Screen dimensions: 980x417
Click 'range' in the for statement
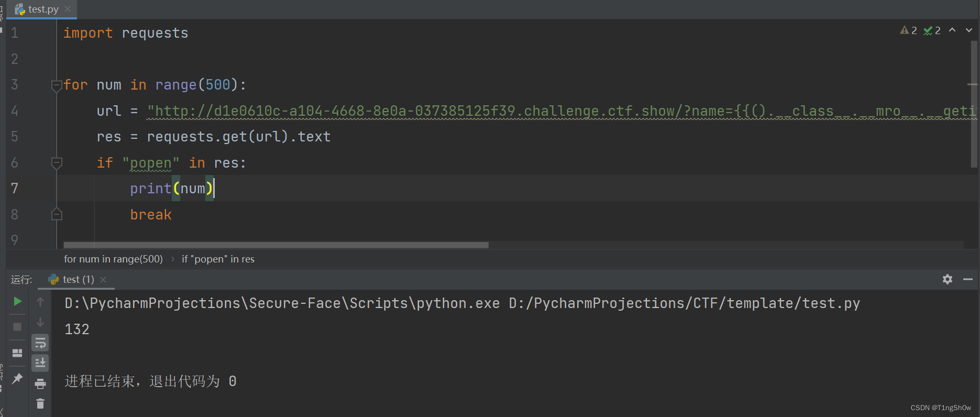176,85
